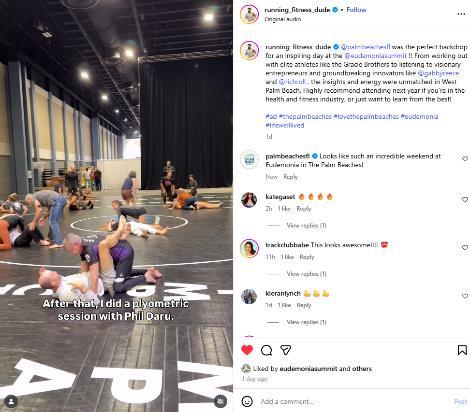Like the kieranlynch comment heart
470x412 pixels.
click(465, 296)
